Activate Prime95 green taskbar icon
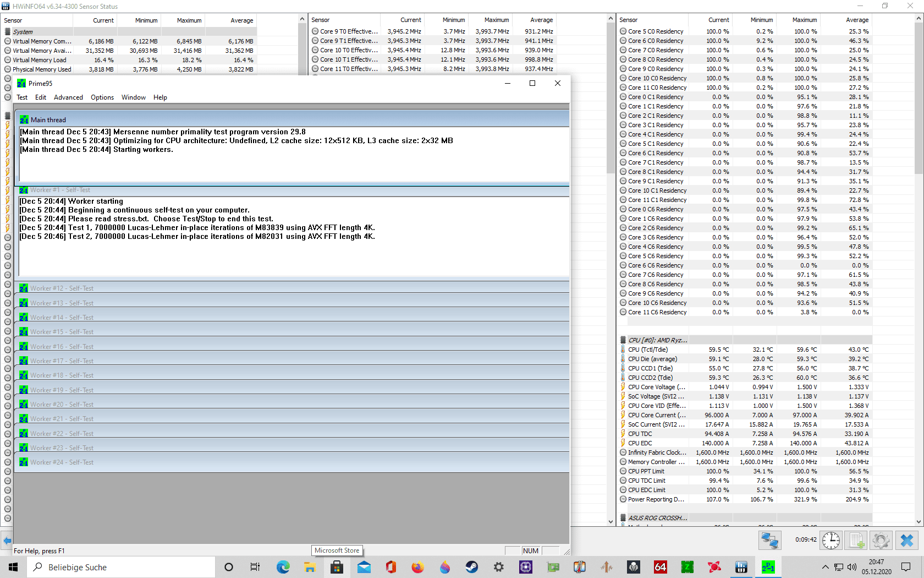 (x=768, y=567)
